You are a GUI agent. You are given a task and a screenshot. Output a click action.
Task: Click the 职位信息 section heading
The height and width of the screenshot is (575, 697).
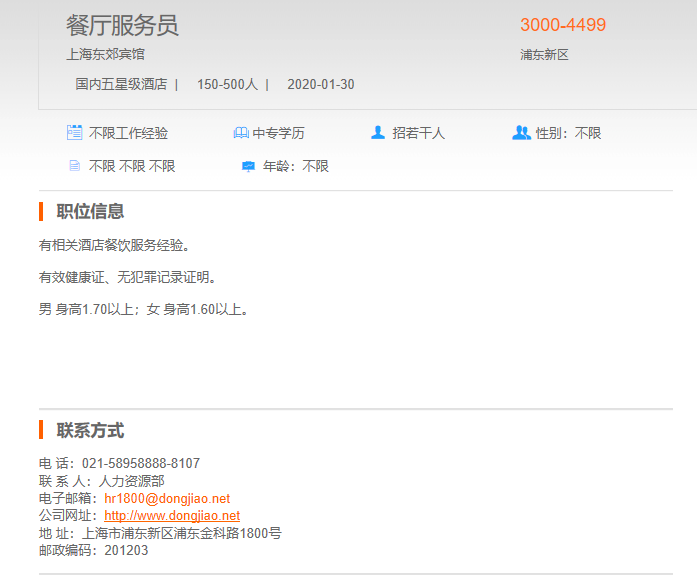click(90, 211)
